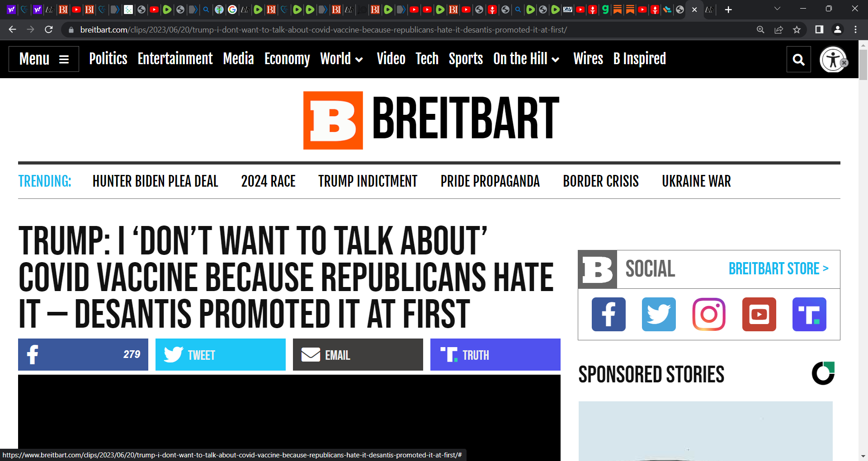Viewport: 868px width, 461px height.
Task: Click the vertical page scrollbar thumb
Action: pyautogui.click(x=863, y=65)
